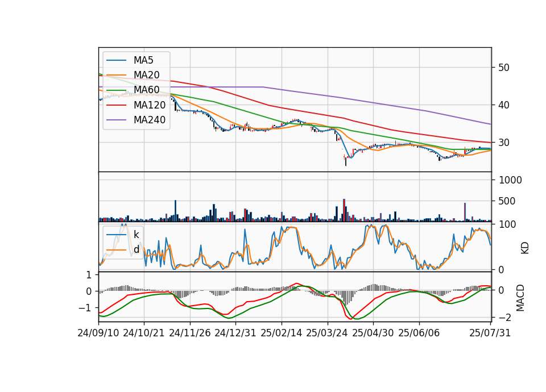Click the price axis value 30

point(504,143)
